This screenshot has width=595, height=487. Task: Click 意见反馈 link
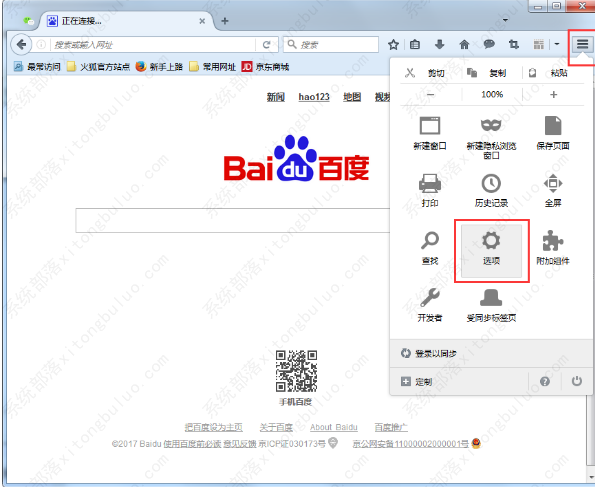239,444
